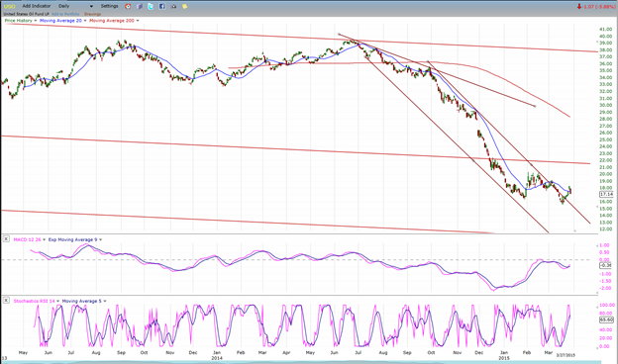The width and height of the screenshot is (618, 364).
Task: Click the printer icon in toolbar
Action: pos(173,6)
